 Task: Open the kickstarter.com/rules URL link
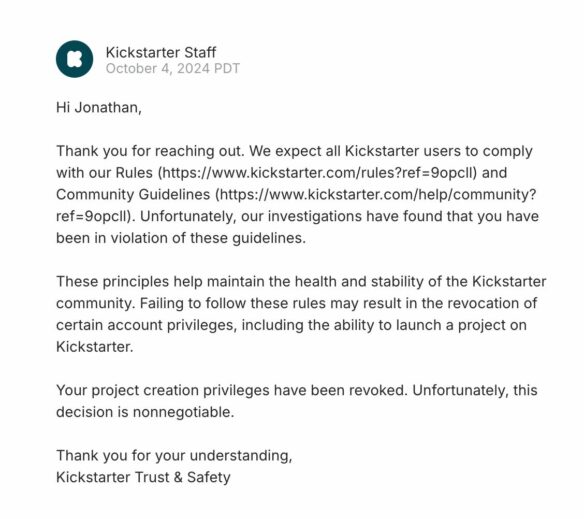[318, 173]
